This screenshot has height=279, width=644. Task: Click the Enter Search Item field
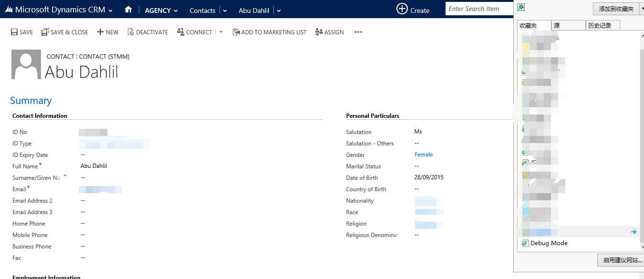(x=479, y=9)
